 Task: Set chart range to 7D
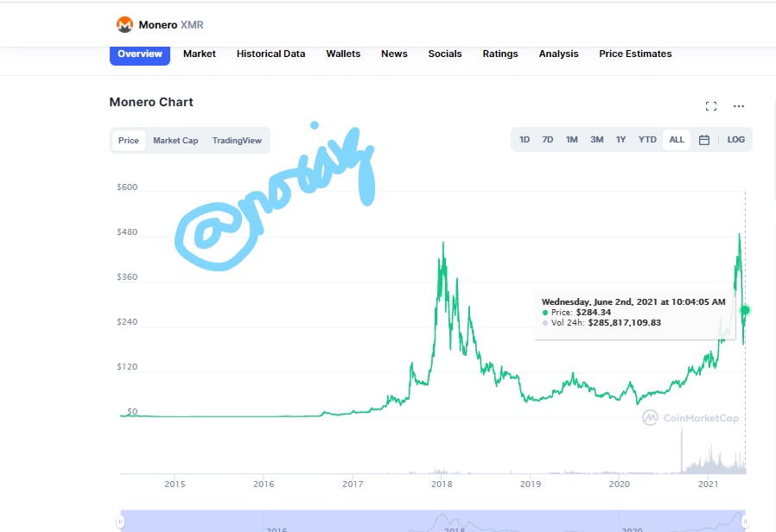click(x=547, y=139)
